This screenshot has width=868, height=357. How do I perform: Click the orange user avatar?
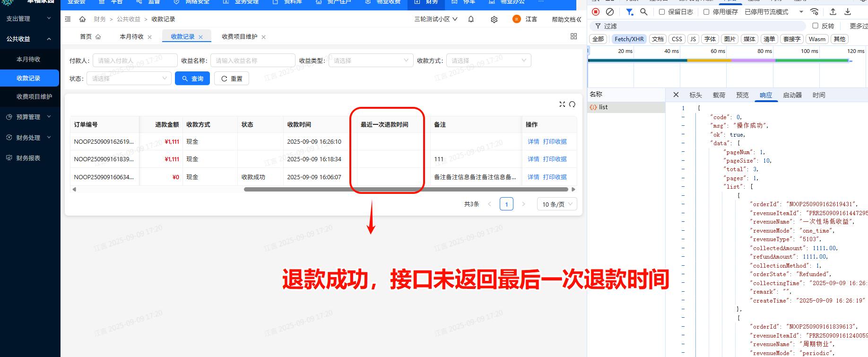[x=516, y=19]
